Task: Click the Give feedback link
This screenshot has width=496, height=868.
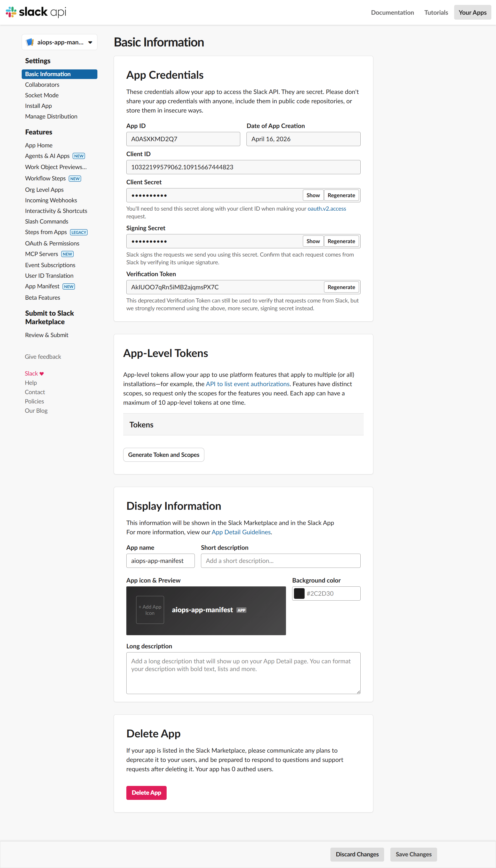Action: (x=43, y=357)
